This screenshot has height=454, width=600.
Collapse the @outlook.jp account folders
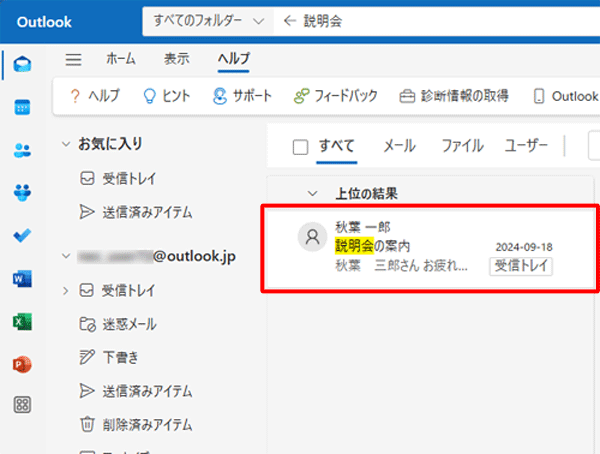[x=66, y=256]
